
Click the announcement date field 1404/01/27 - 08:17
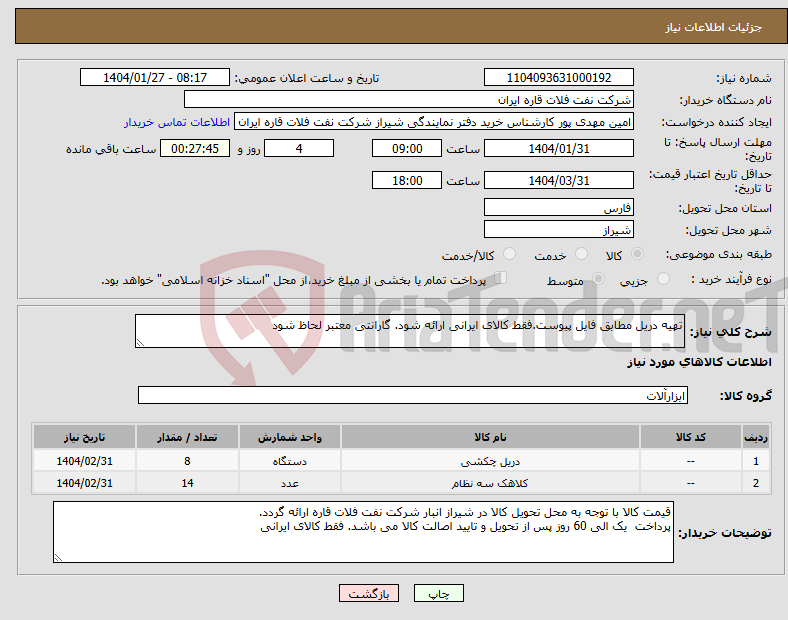[x=155, y=78]
